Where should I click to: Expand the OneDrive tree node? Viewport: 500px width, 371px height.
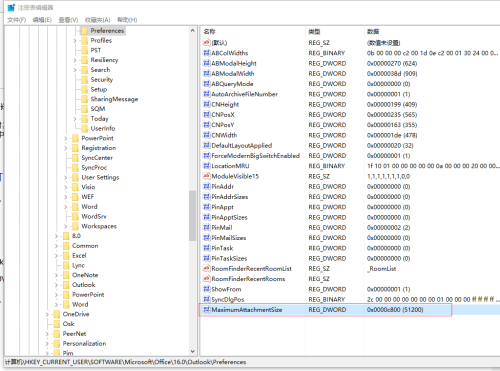pos(47,314)
